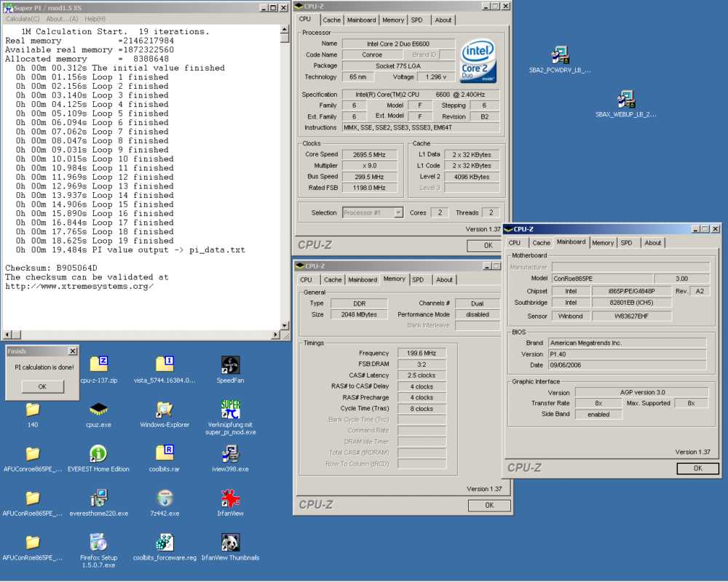Open the IrfanView Thumbnails shortcut

tap(230, 543)
